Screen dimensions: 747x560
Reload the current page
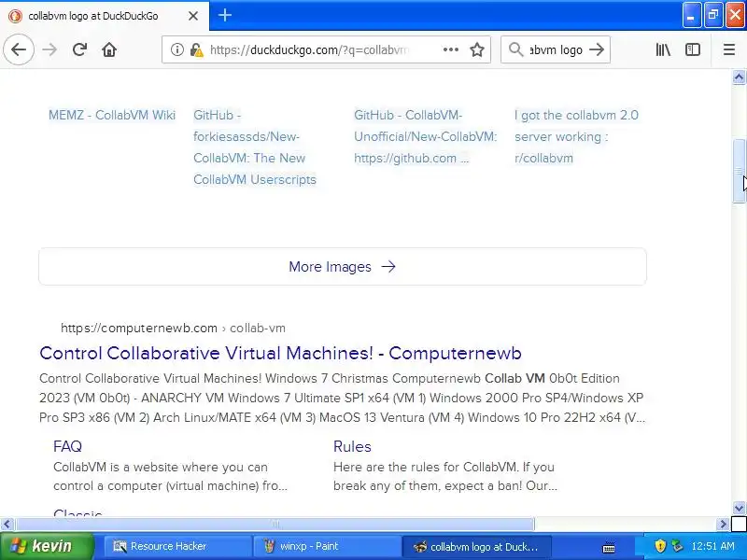(x=79, y=49)
